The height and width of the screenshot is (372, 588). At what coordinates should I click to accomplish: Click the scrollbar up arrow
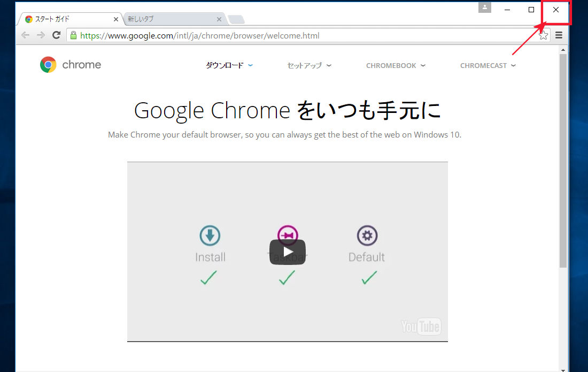[x=563, y=50]
